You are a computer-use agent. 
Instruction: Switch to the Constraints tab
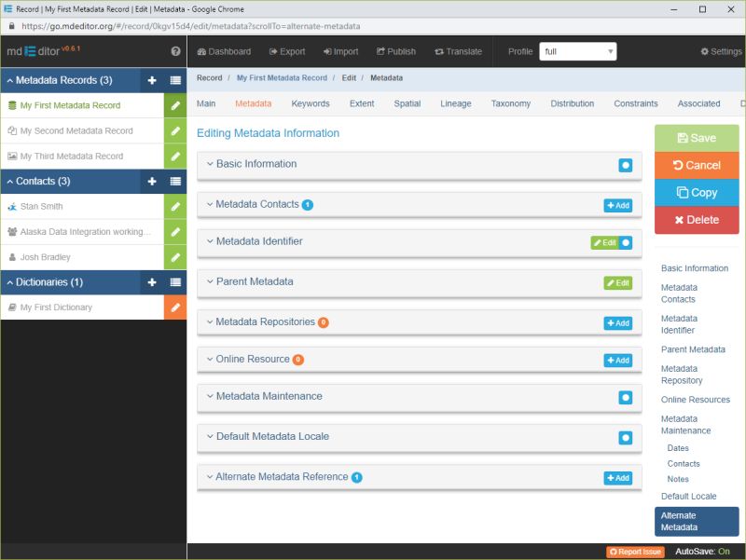tap(636, 103)
